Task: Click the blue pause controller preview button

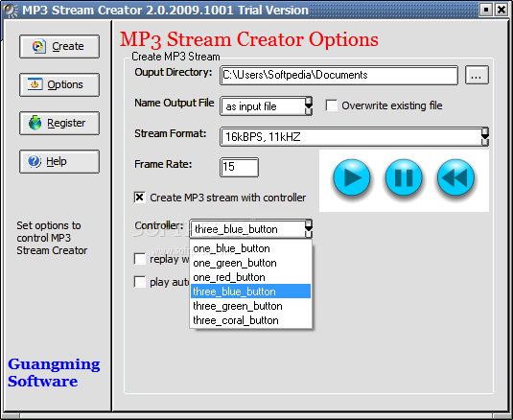Action: pyautogui.click(x=404, y=177)
